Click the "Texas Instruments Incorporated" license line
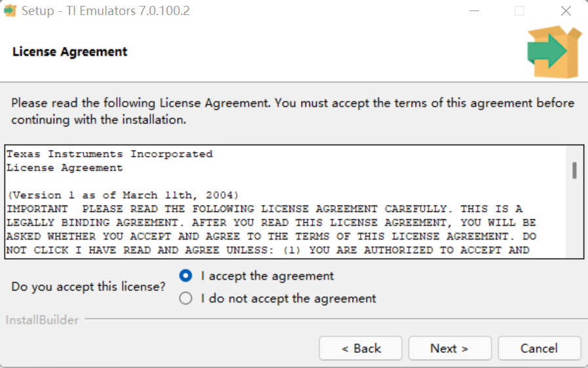 [109, 154]
